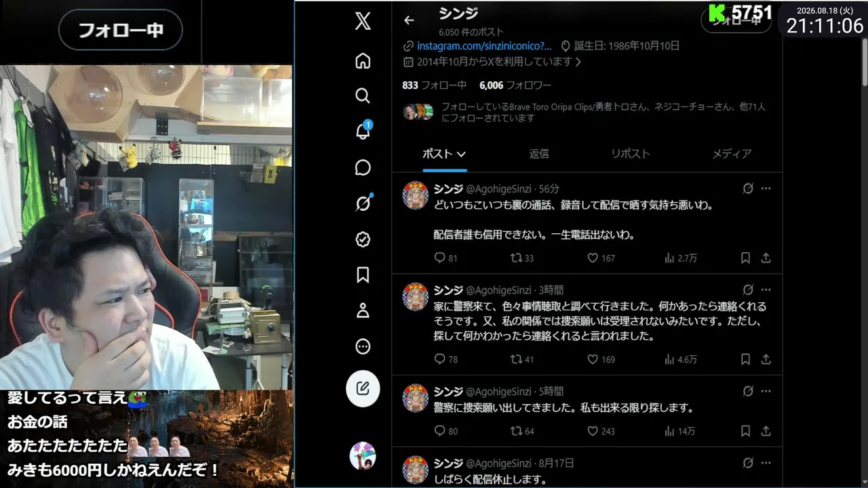
Task: Click the avatar on the 5時間 post
Action: [x=416, y=398]
